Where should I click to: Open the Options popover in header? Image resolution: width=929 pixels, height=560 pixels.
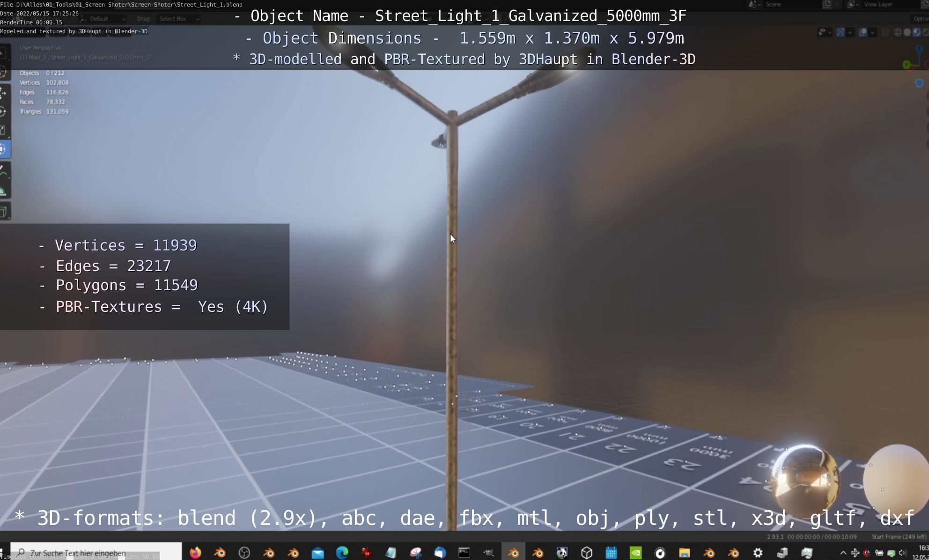[921, 19]
